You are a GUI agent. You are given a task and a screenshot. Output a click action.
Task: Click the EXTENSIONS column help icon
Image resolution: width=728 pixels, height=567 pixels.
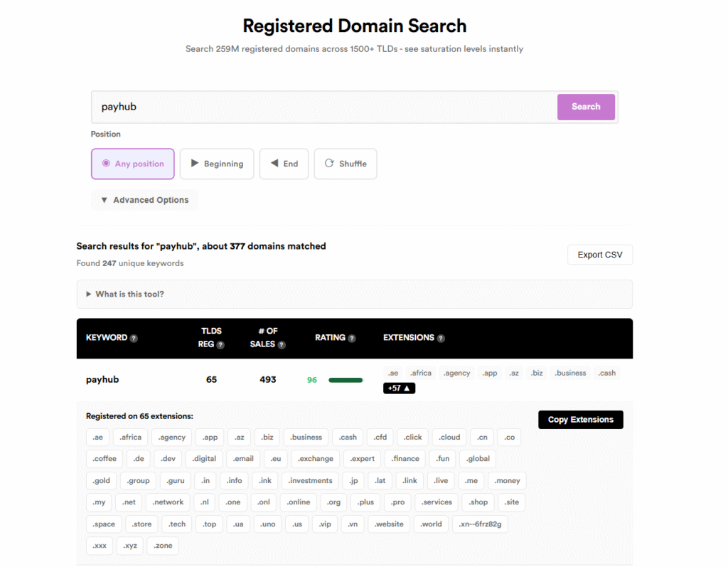click(x=441, y=338)
